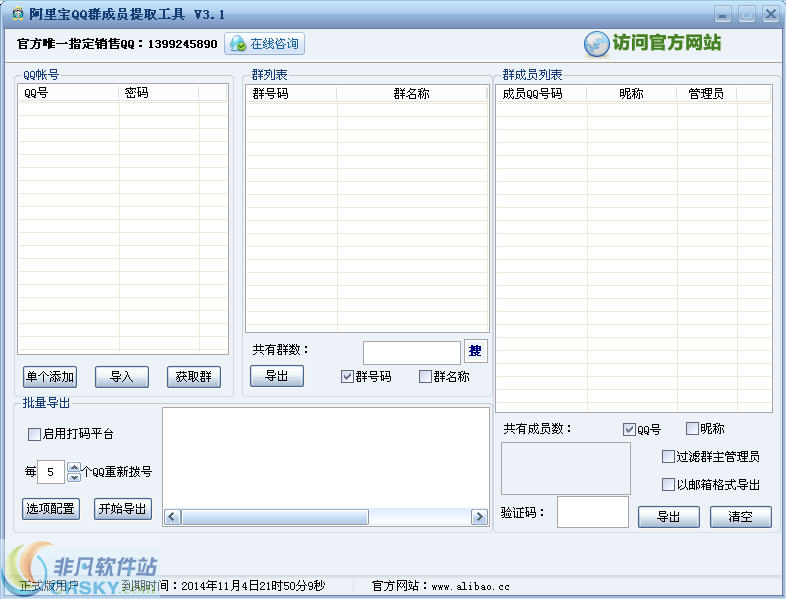Click the 群号码 column header

292,94
